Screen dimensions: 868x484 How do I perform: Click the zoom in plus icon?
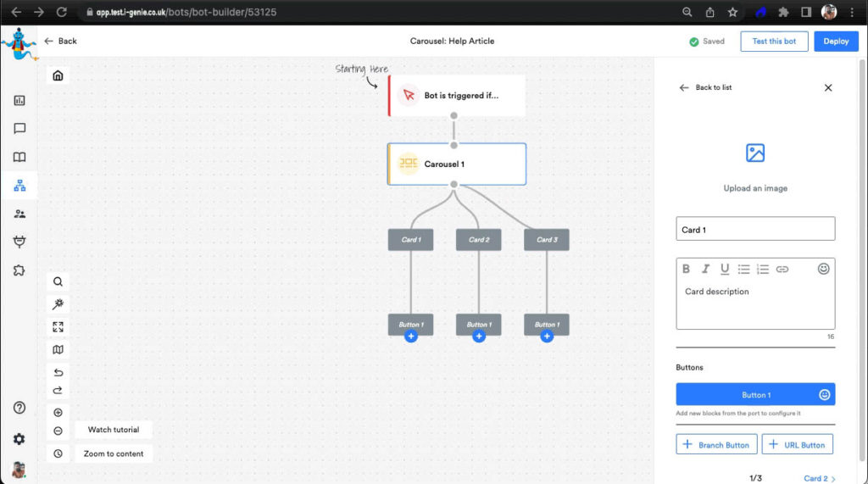tap(58, 413)
